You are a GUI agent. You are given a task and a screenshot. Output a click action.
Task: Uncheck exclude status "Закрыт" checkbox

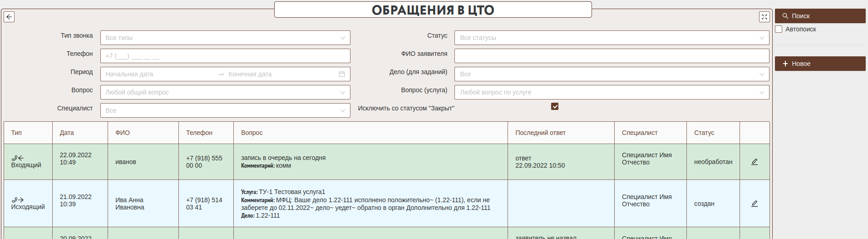click(554, 106)
